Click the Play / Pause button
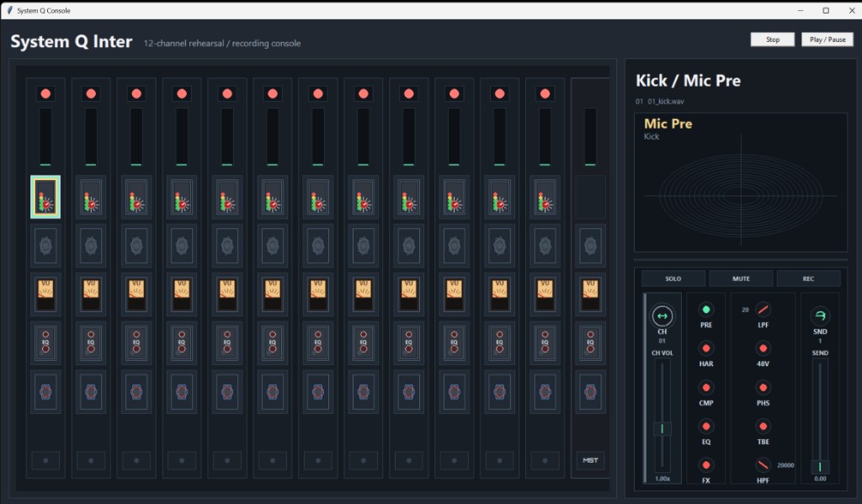Image resolution: width=862 pixels, height=504 pixels. [827, 40]
